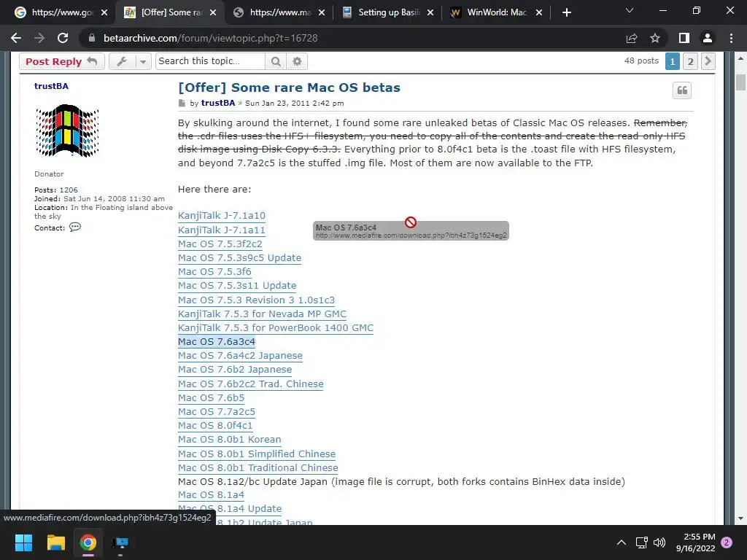Click the address bar URL
Image resolution: width=747 pixels, height=560 pixels.
(211, 38)
